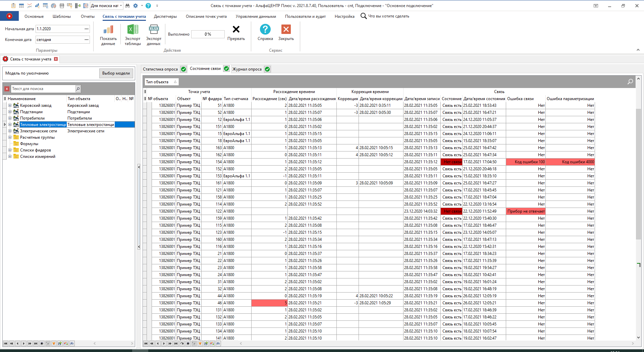Open Help using the blue question mark icon
The image size is (644, 352).
148,6
